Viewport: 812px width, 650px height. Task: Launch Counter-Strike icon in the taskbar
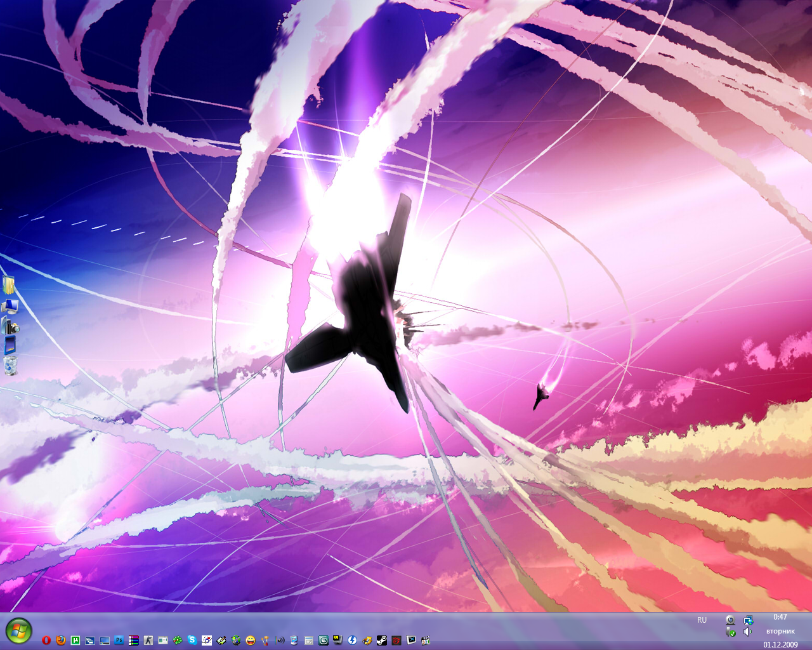point(148,640)
